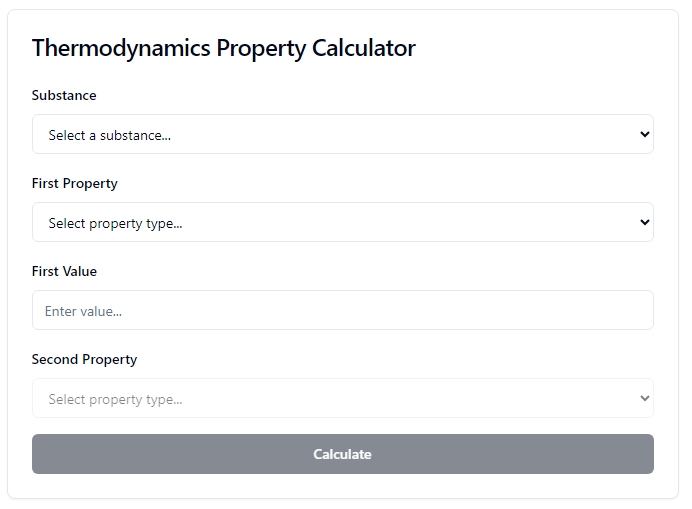
Task: Expand the First Property dropdown
Action: tap(342, 222)
